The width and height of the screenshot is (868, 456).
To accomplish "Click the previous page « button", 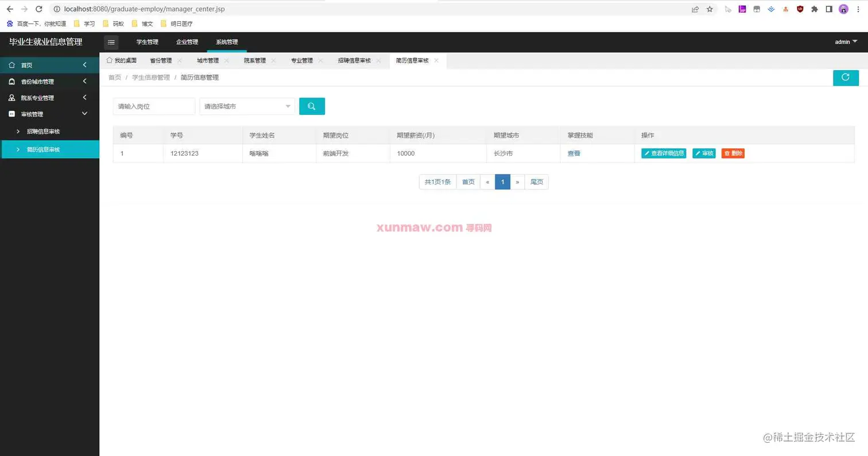I will (487, 182).
